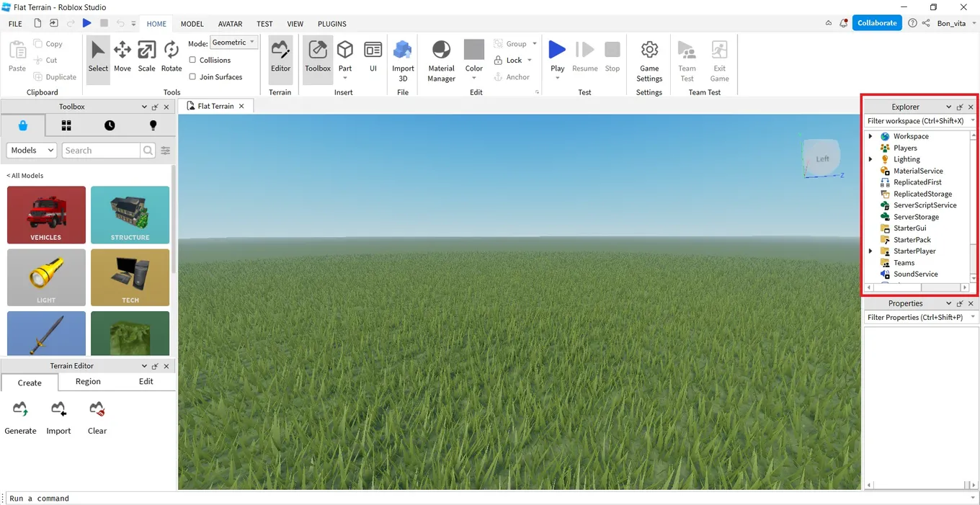This screenshot has height=505, width=980.
Task: Activate the Scale tool
Action: point(146,57)
